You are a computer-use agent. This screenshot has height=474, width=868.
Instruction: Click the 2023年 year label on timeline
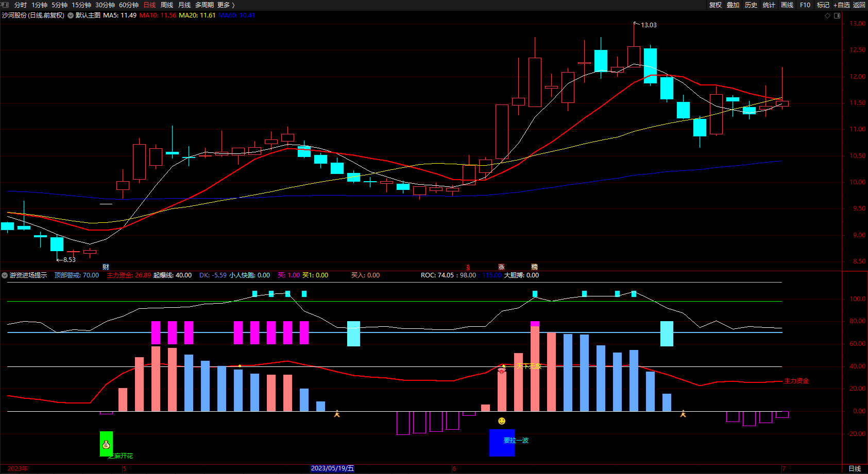pos(18,468)
